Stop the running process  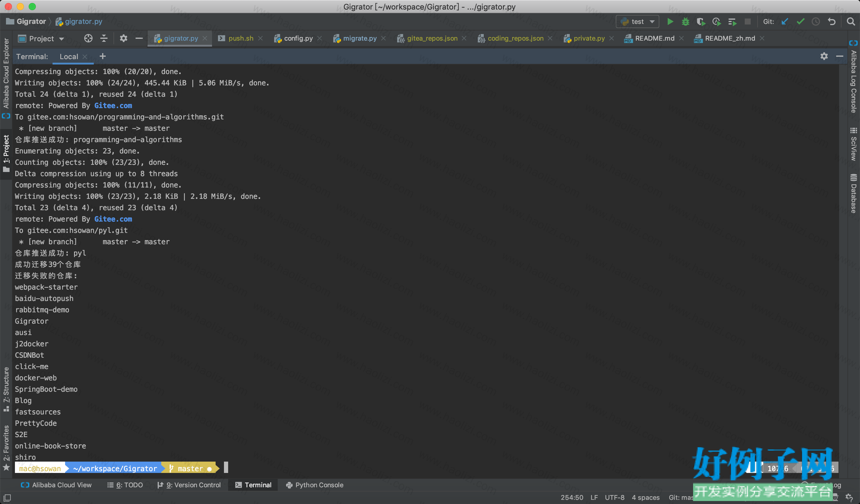[x=747, y=22]
